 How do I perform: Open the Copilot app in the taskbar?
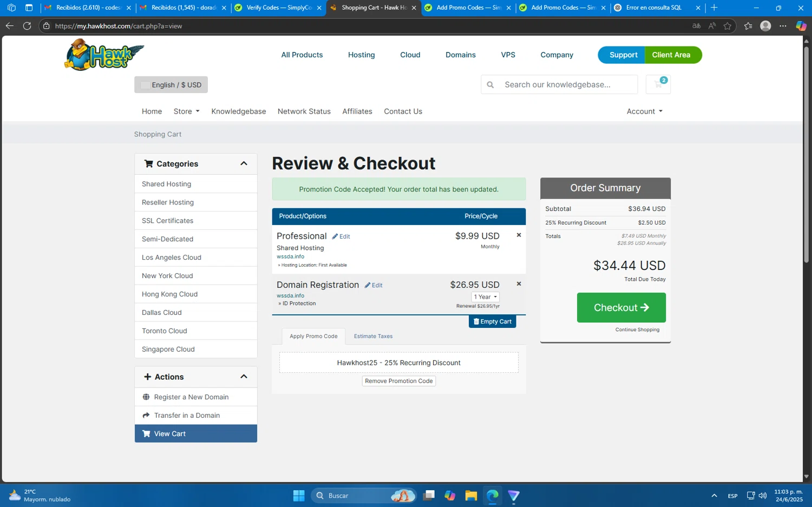450,496
